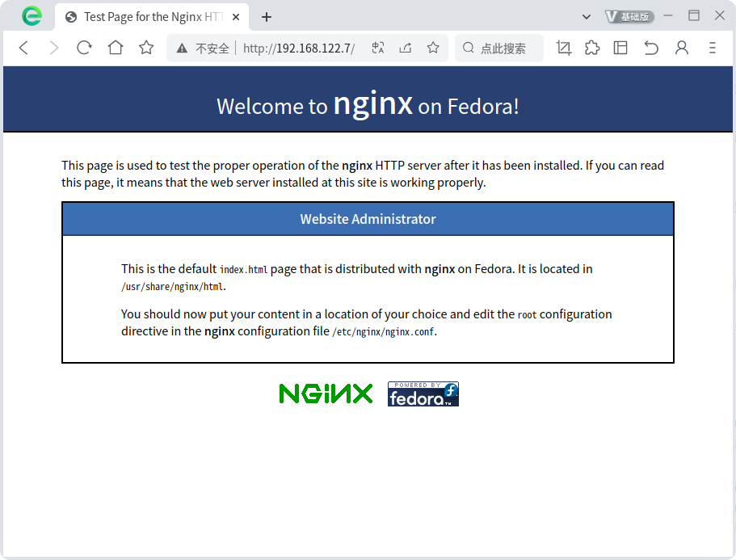The image size is (736, 560).
Task: Click the translate page icon
Action: 378,48
